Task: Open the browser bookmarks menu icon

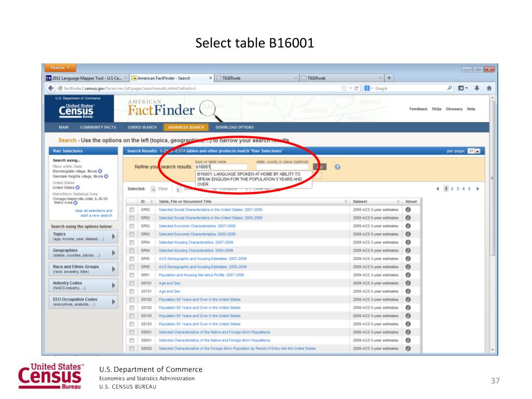Action: click(x=463, y=88)
